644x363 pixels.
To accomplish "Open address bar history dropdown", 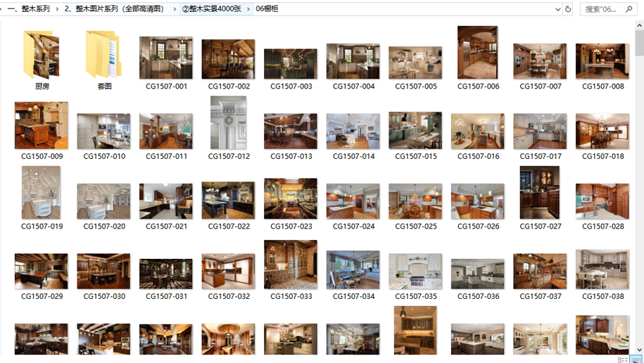I will point(557,9).
